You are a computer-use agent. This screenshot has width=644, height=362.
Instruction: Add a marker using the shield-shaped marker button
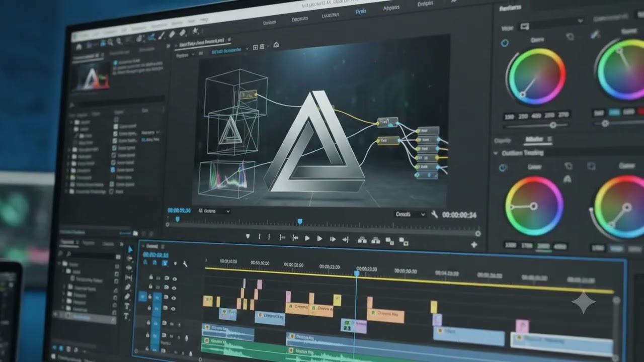(248, 236)
